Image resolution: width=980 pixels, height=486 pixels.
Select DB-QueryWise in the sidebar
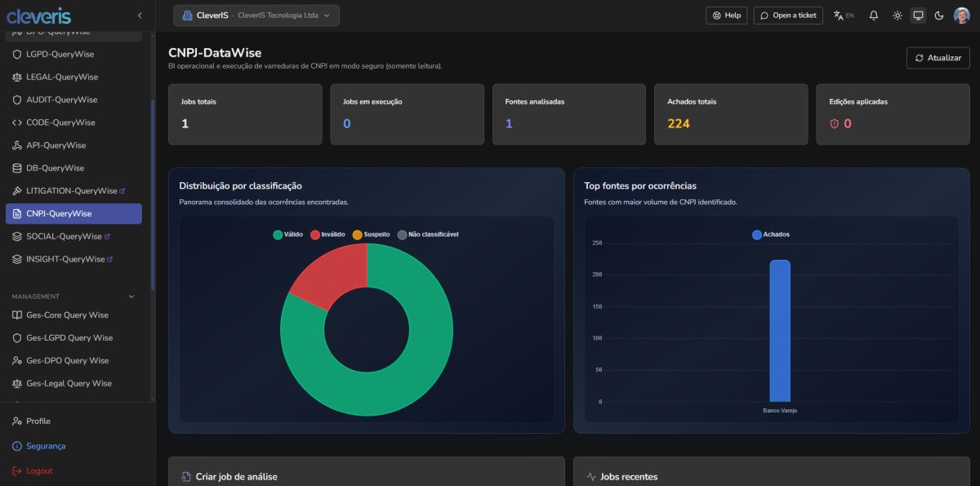coord(55,168)
